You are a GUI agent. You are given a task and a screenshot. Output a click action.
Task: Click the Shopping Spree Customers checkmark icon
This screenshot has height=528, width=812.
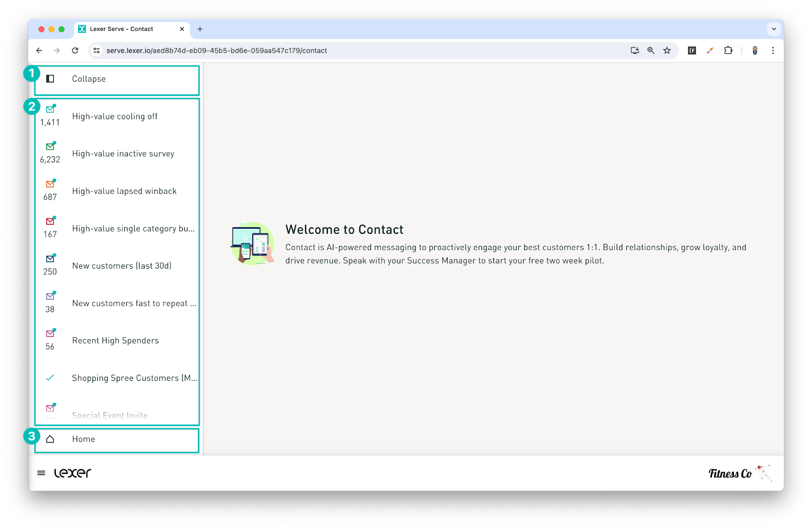(x=50, y=378)
